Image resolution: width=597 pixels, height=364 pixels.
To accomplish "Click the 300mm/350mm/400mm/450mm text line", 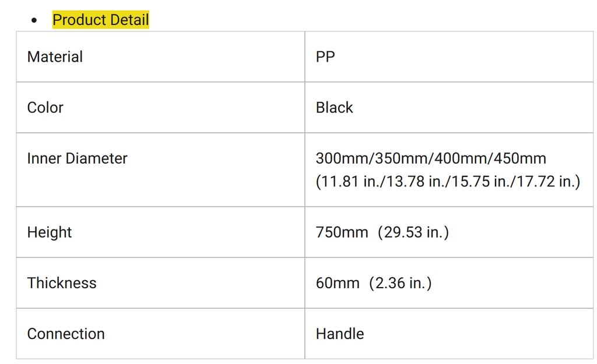I will [x=431, y=158].
